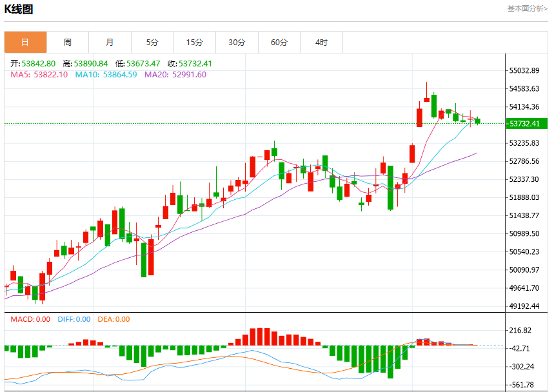Click the 55032.89 price axis label

pyautogui.click(x=524, y=71)
